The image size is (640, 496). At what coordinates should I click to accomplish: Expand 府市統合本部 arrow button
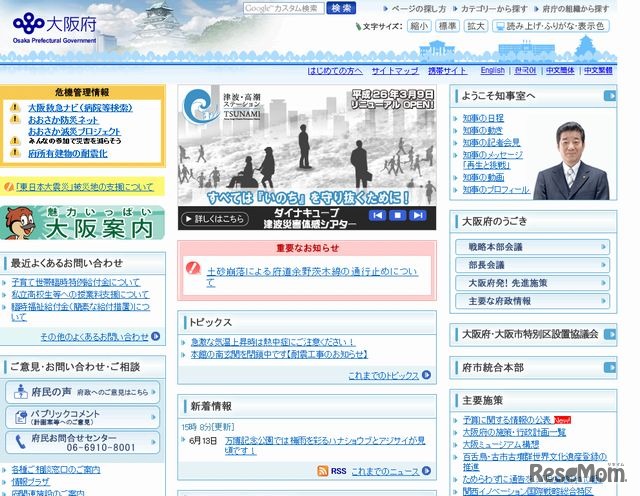[x=610, y=367]
